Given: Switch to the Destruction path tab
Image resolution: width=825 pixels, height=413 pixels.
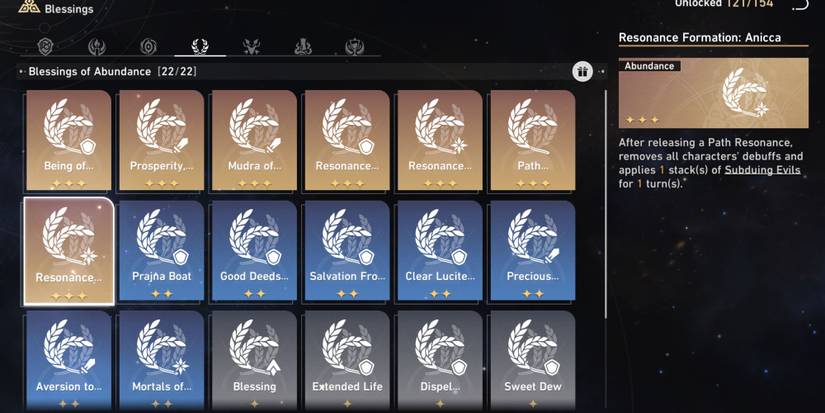Looking at the screenshot, I should 303,47.
